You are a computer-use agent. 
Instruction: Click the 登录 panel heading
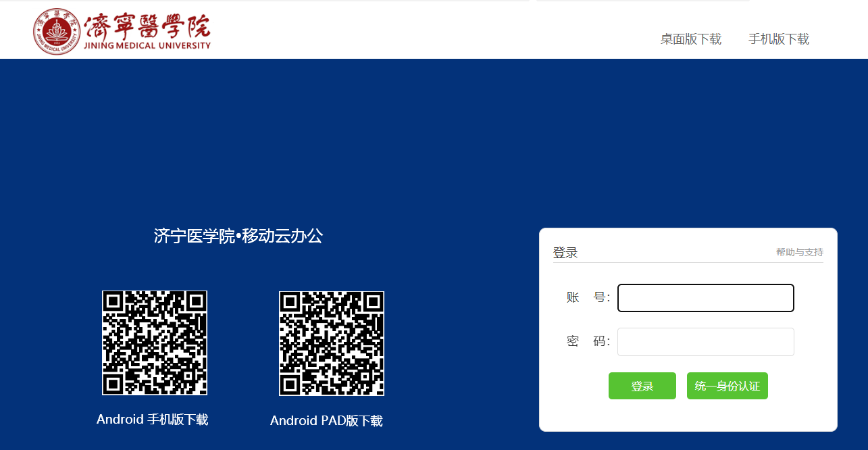[565, 253]
